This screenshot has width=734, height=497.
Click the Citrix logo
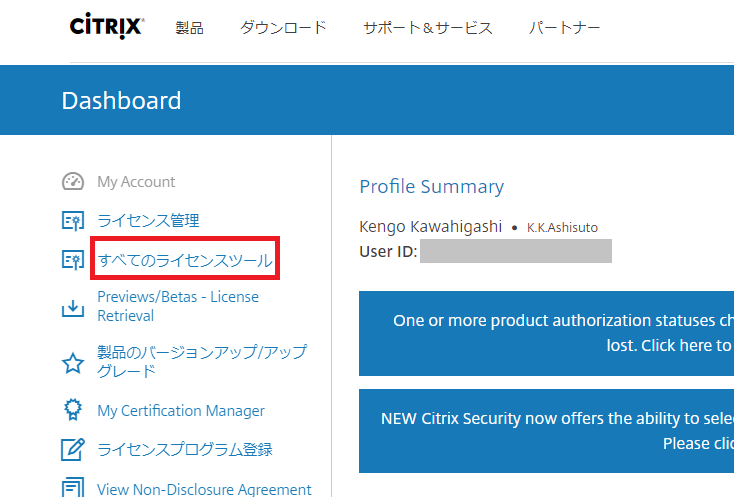[x=107, y=27]
